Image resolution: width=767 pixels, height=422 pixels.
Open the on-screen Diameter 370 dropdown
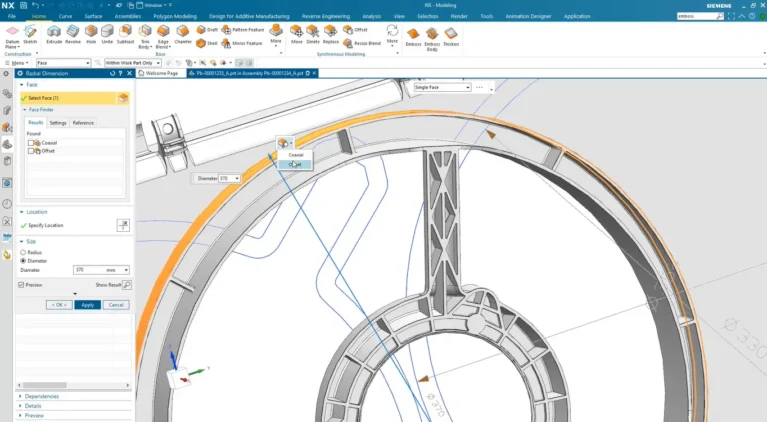pyautogui.click(x=237, y=178)
